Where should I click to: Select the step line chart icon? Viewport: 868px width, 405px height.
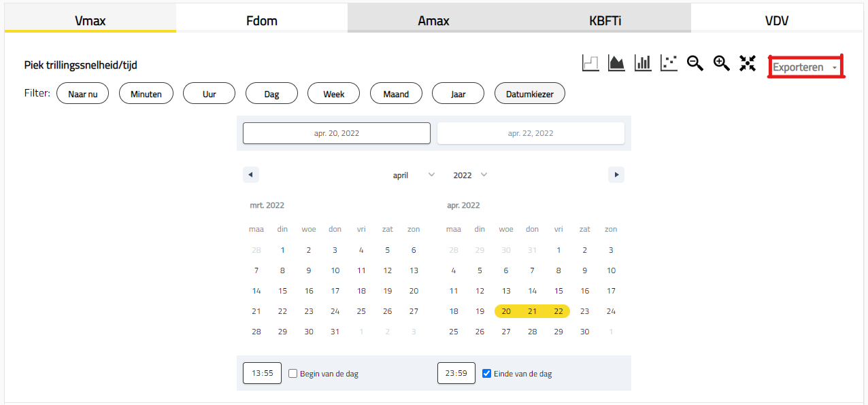[590, 63]
